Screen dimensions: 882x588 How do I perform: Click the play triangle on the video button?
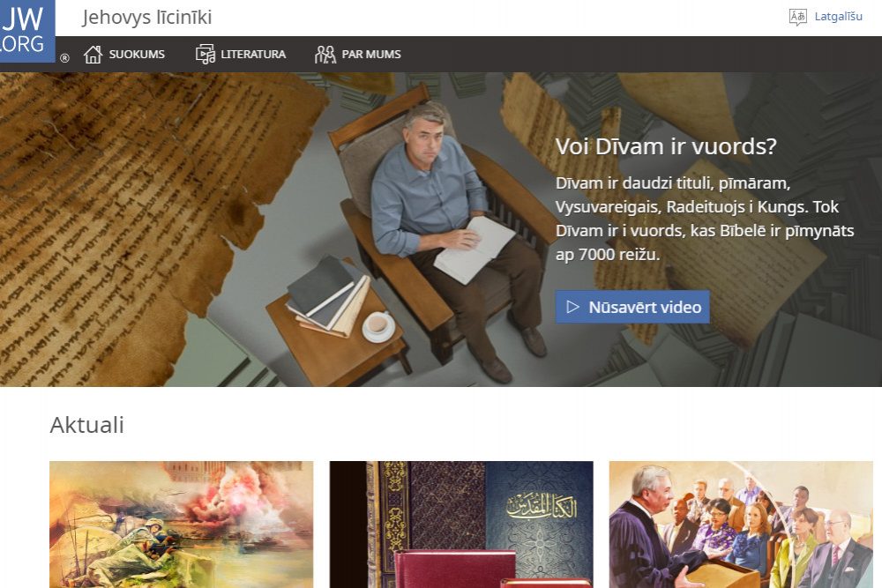[x=572, y=307]
